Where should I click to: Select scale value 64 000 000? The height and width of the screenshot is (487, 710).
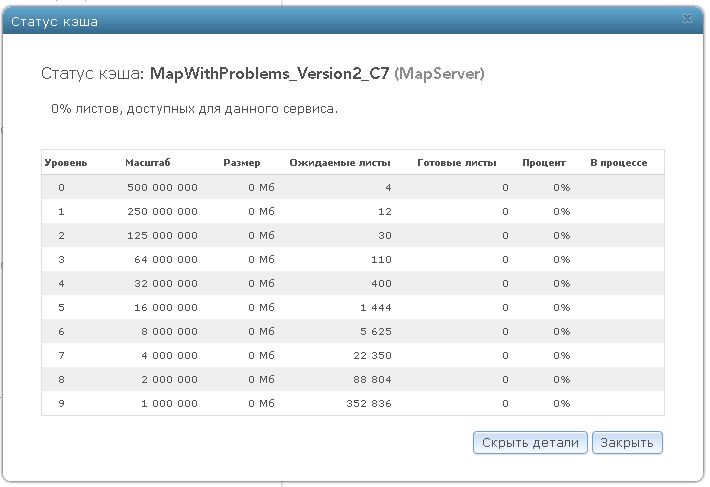(x=166, y=259)
